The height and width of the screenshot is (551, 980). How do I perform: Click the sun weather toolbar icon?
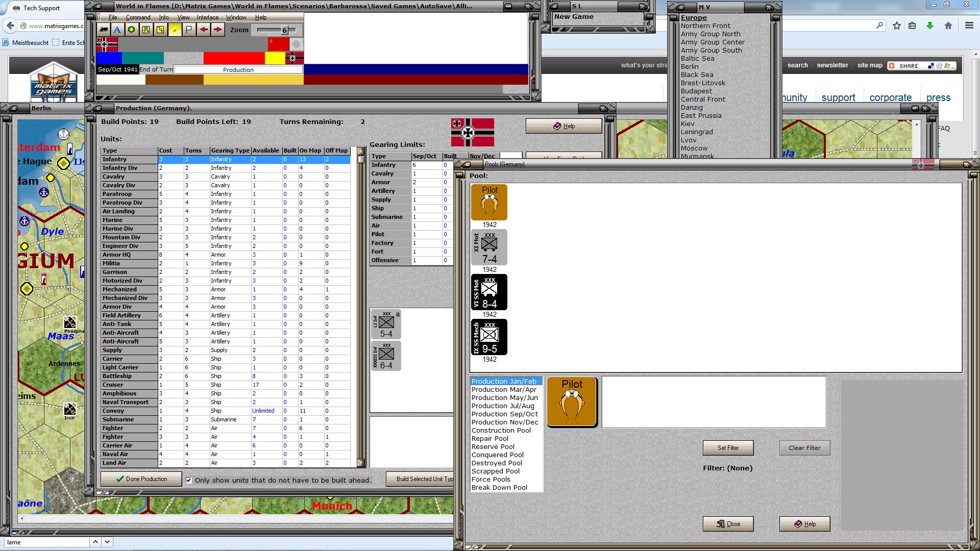[x=175, y=30]
